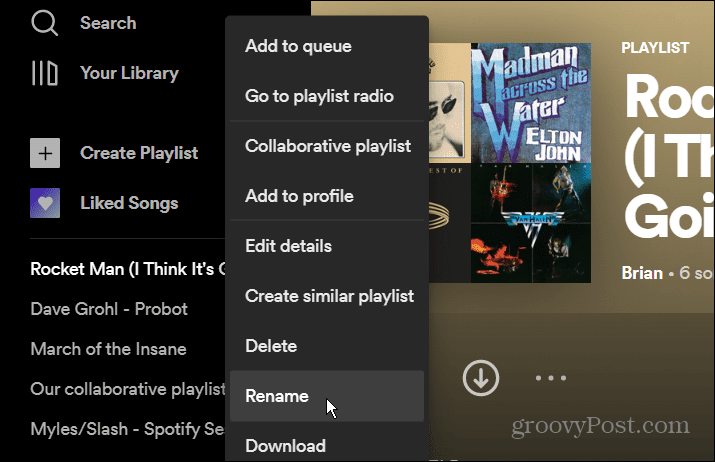
Task: Select Our collaborative playlist in sidebar
Action: coord(127,388)
